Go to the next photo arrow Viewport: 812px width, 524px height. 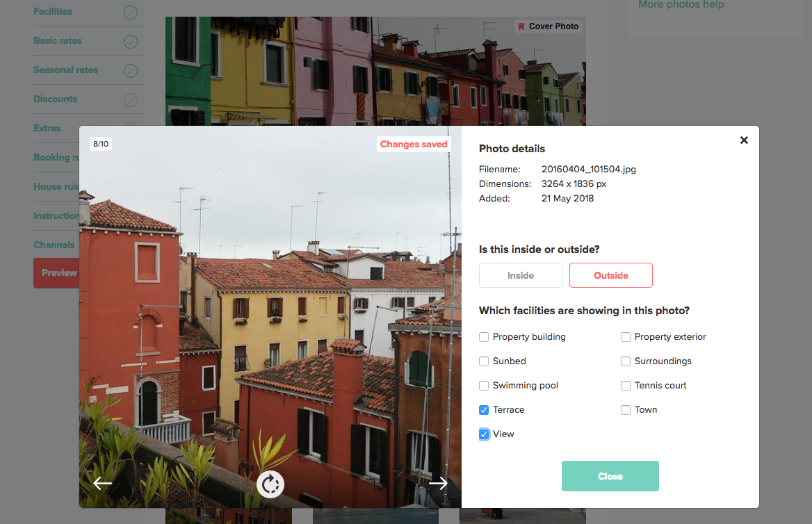coord(438,483)
